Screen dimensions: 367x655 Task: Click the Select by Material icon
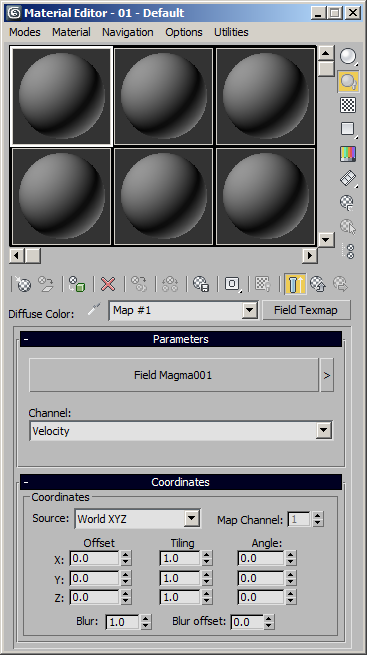pos(347,227)
